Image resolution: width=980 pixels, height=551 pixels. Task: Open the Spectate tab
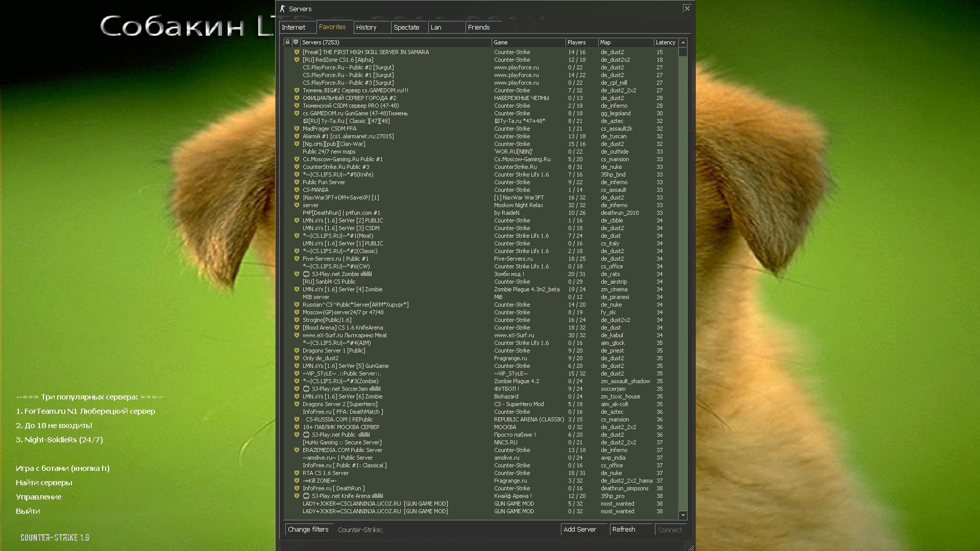(409, 28)
